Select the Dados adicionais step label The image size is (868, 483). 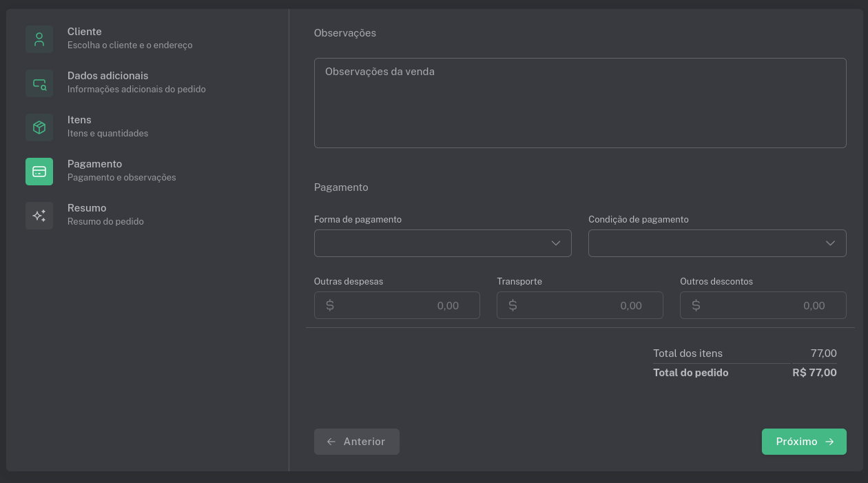point(107,76)
